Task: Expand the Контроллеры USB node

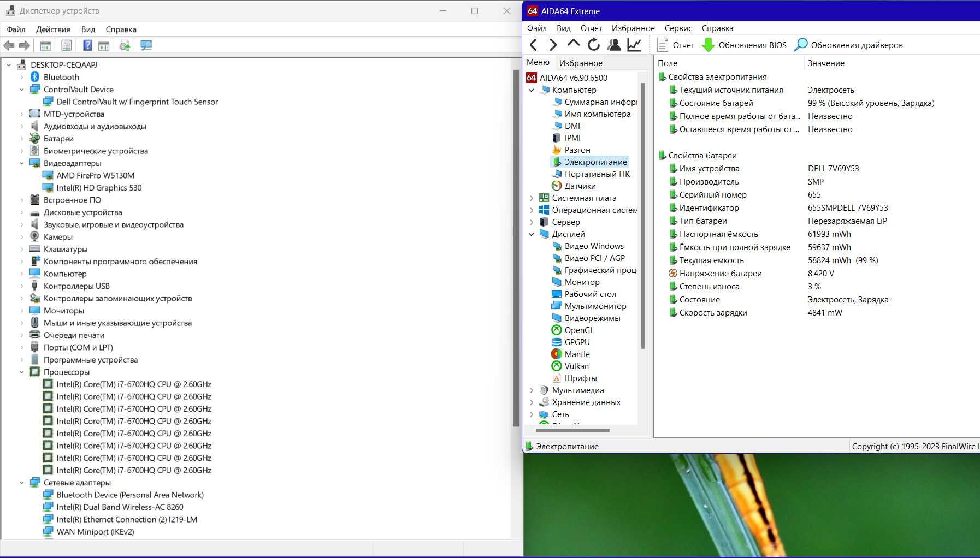Action: 22,286
